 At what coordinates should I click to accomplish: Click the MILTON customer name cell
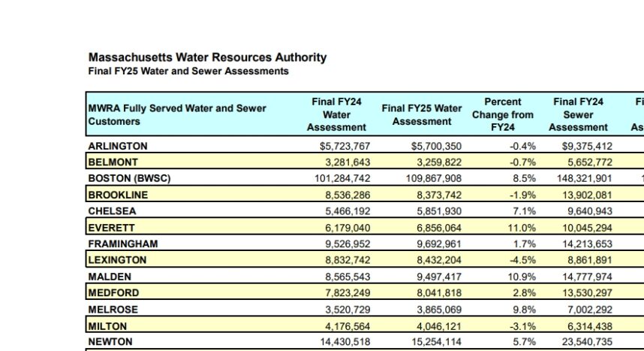pyautogui.click(x=107, y=326)
